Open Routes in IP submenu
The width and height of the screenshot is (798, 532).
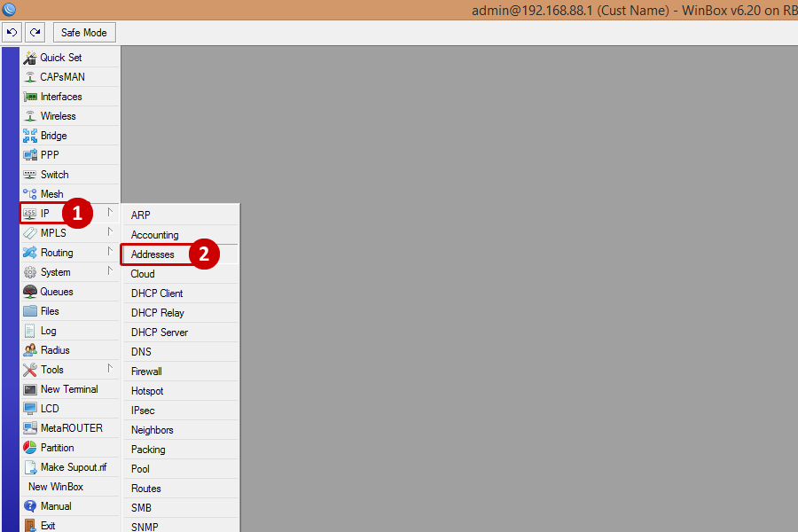(181, 489)
